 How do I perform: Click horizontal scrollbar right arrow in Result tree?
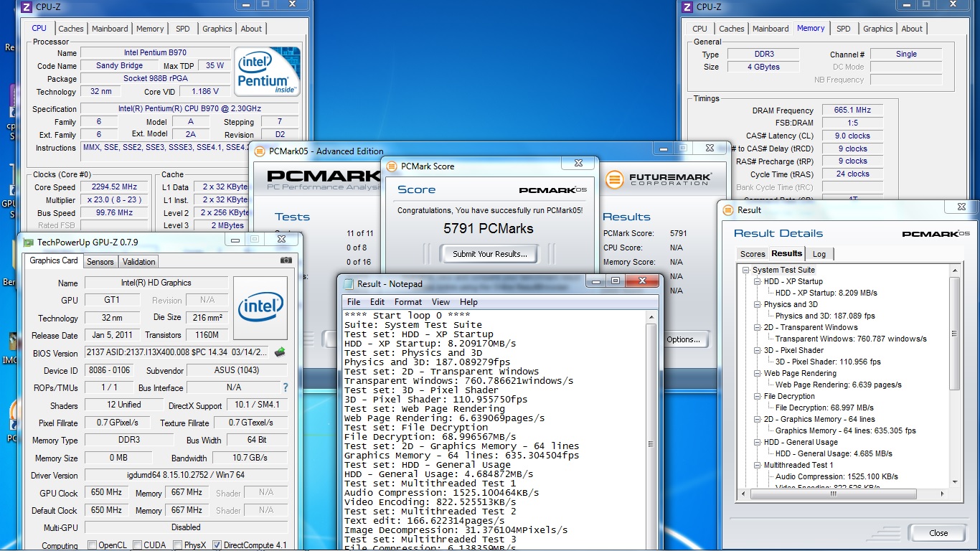tap(943, 493)
